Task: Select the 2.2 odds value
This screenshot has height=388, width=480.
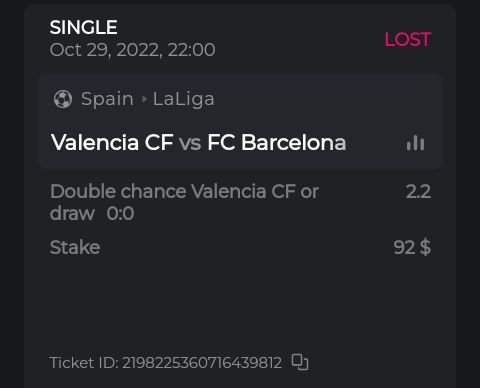Action: tap(418, 191)
